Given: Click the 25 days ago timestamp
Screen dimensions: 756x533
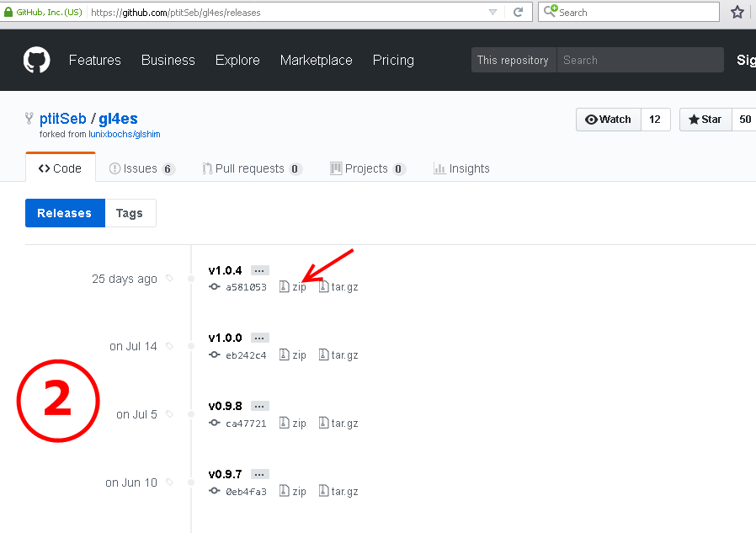Looking at the screenshot, I should click(125, 279).
